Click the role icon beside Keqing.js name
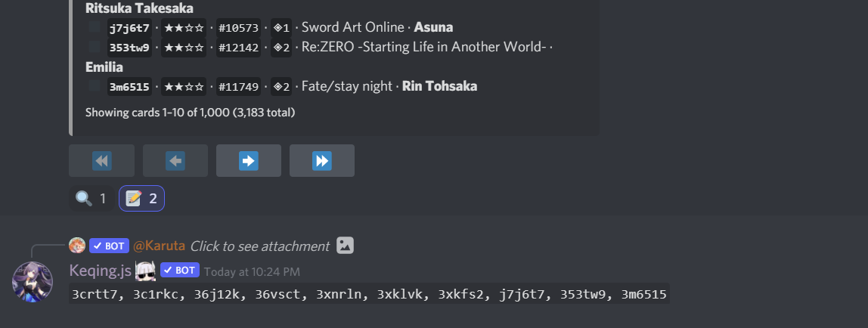The image size is (868, 328). coord(145,271)
